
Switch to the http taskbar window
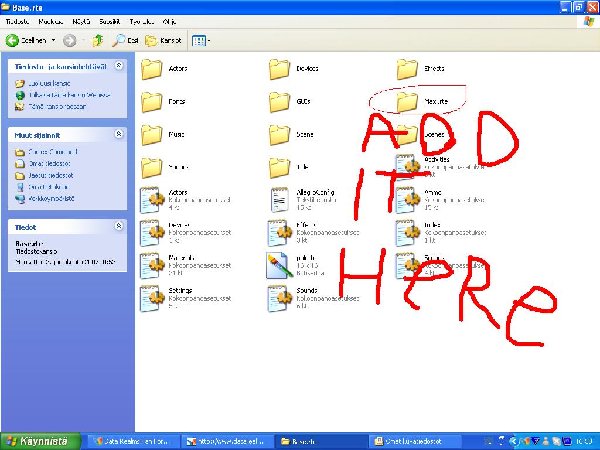(228, 441)
